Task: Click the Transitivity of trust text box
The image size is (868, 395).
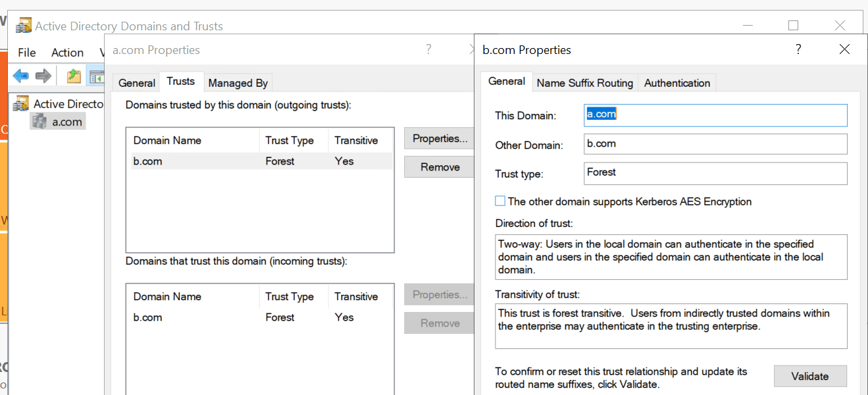Action: tap(671, 326)
